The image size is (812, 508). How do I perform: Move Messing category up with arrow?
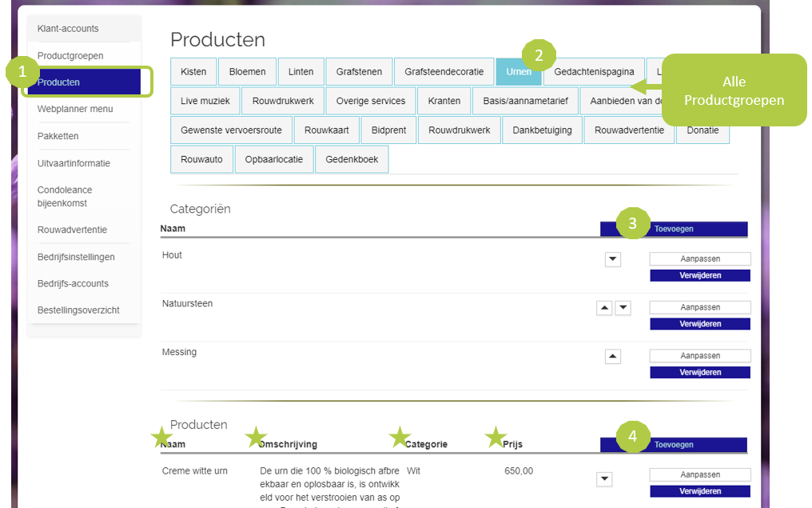click(613, 357)
